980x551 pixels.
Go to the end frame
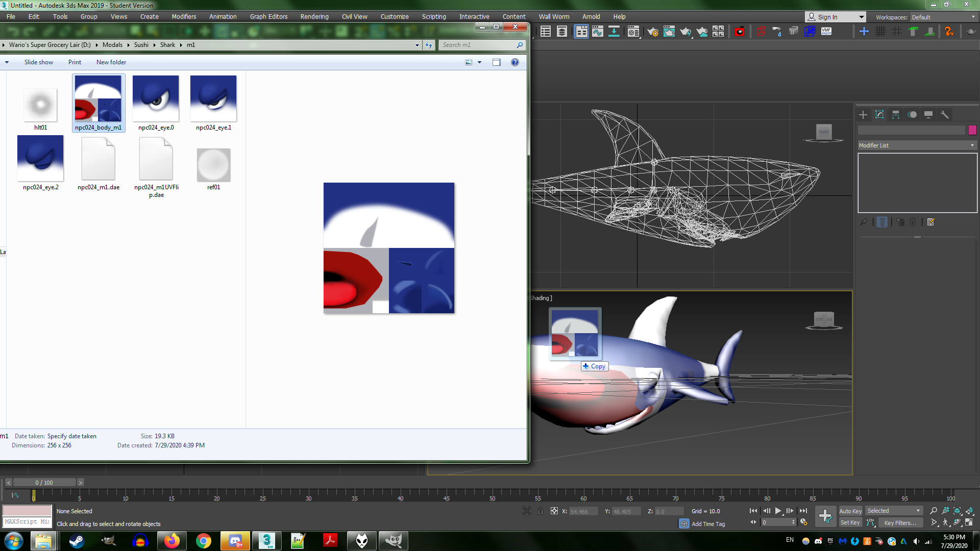[x=803, y=511]
